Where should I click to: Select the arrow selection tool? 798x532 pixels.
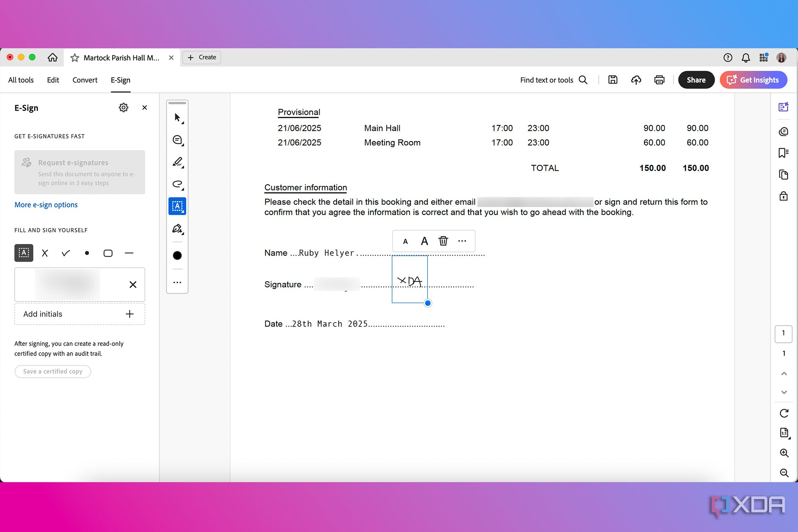tap(177, 118)
